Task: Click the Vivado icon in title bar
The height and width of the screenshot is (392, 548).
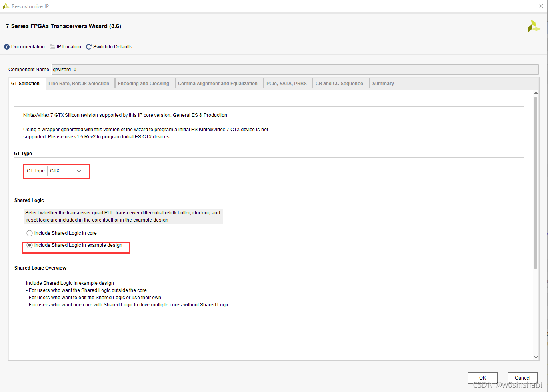Action: pos(6,6)
